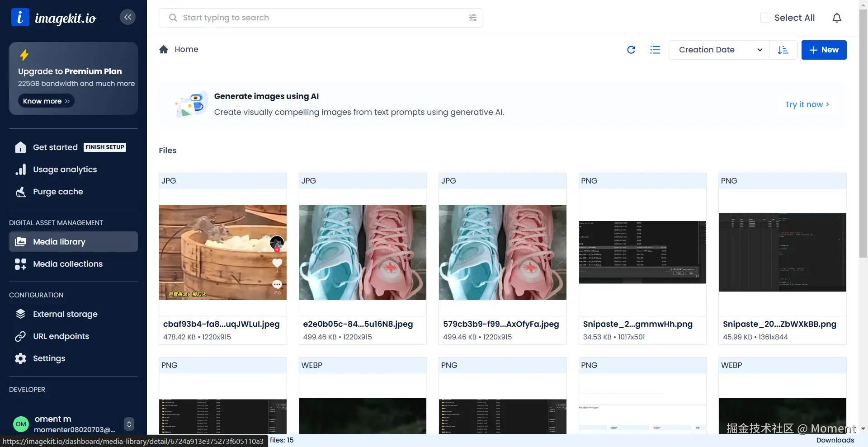Viewport: 868px width, 447px height.
Task: Click file name 579cb3b9-f99...AxOfyFa.jpeg
Action: [x=501, y=324]
